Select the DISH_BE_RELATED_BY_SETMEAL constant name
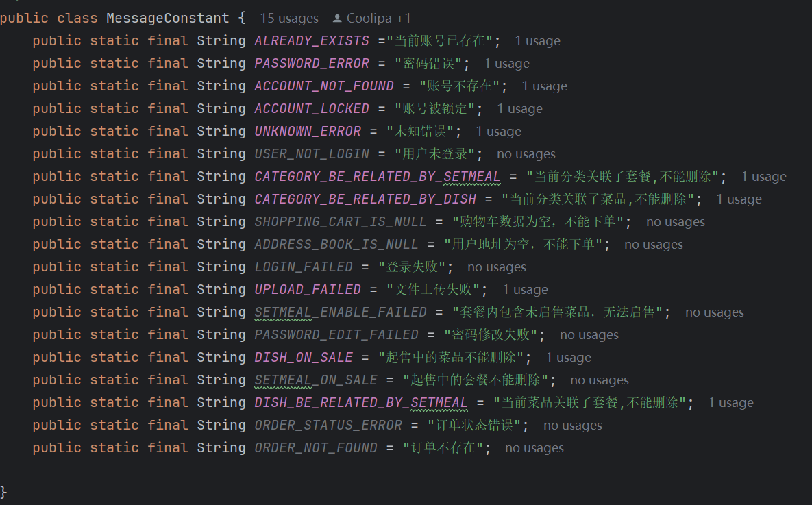The image size is (812, 505). tap(361, 403)
